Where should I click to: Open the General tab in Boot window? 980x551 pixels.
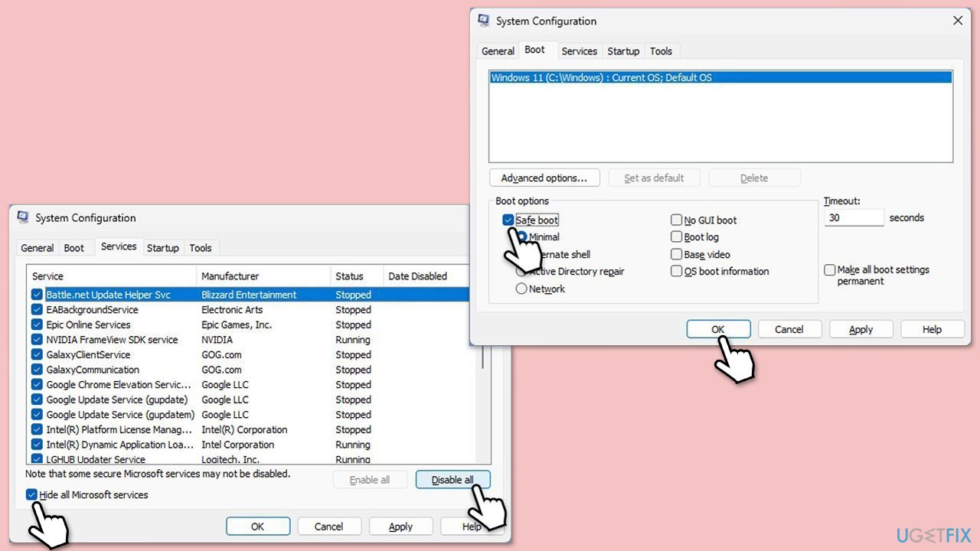(x=498, y=51)
